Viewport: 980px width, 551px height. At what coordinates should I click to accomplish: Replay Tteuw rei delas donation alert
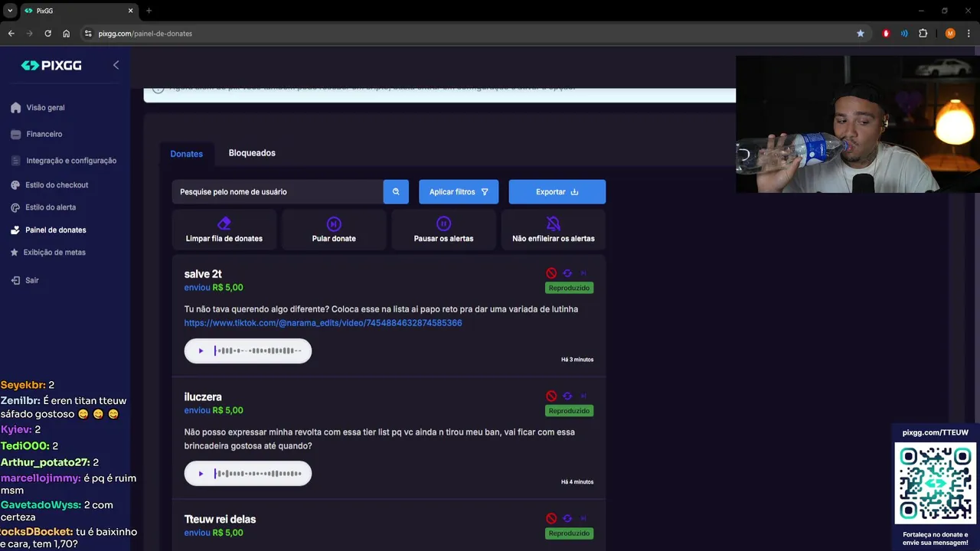[x=567, y=518]
